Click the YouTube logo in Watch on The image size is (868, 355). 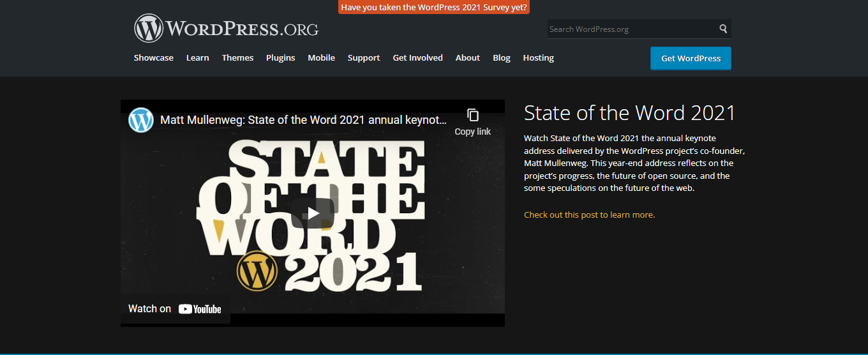(x=200, y=309)
